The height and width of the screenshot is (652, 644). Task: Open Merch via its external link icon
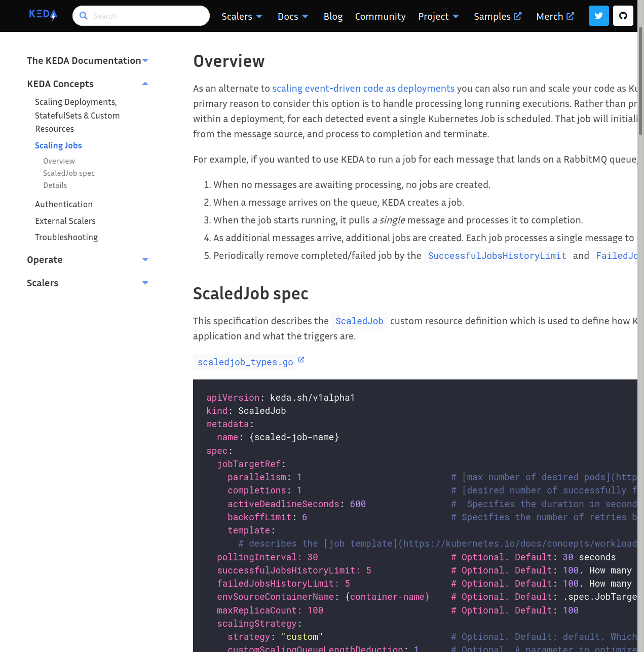pyautogui.click(x=571, y=15)
